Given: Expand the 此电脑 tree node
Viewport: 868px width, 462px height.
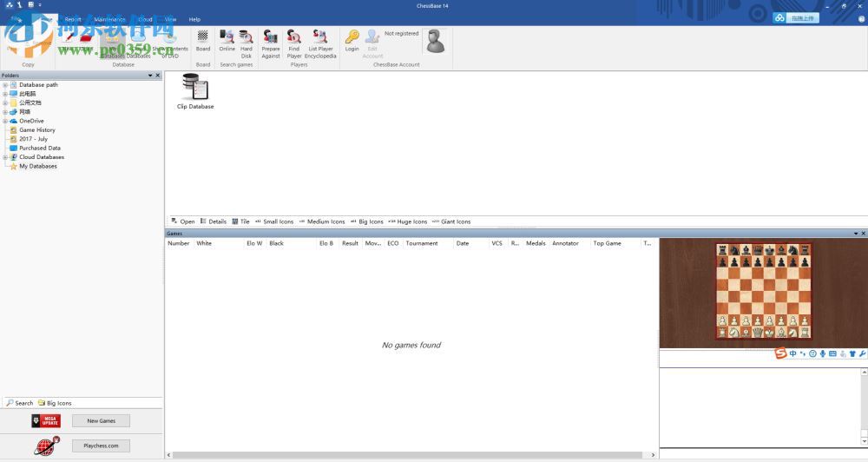Looking at the screenshot, I should coord(5,94).
